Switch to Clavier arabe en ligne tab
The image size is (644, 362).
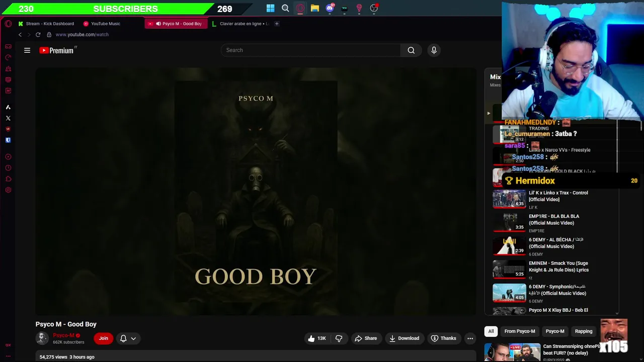pos(240,24)
